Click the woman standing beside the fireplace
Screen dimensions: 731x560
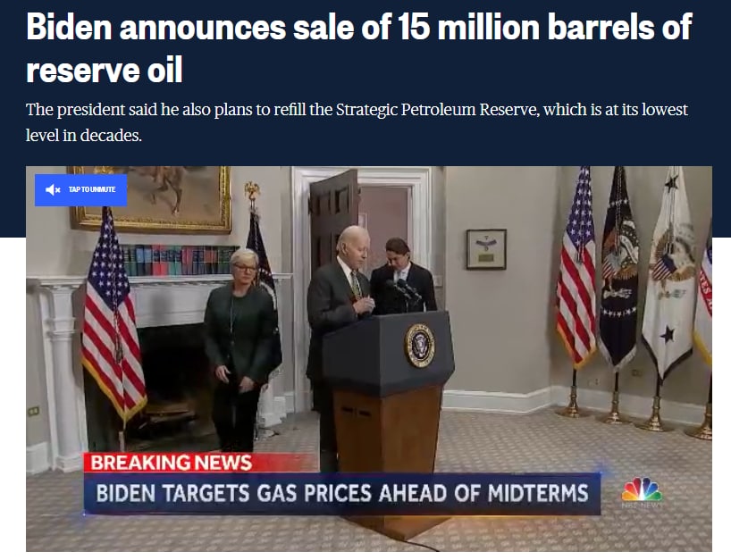[240, 349]
